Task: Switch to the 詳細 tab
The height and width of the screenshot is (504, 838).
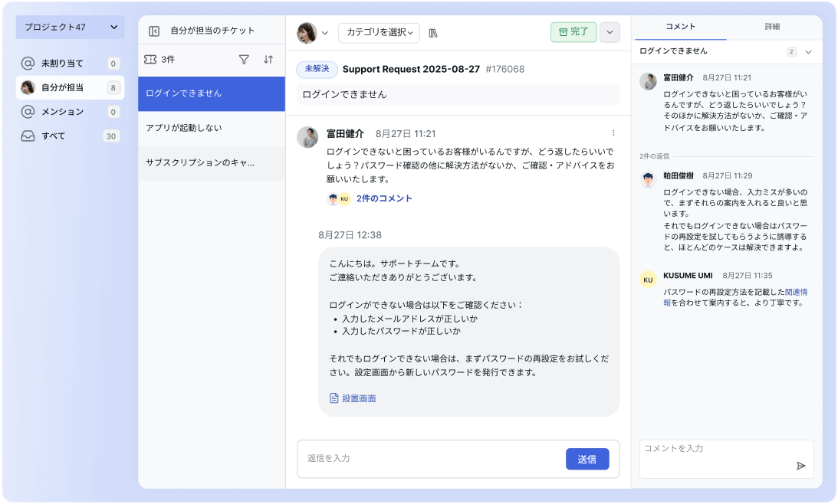Action: [771, 26]
